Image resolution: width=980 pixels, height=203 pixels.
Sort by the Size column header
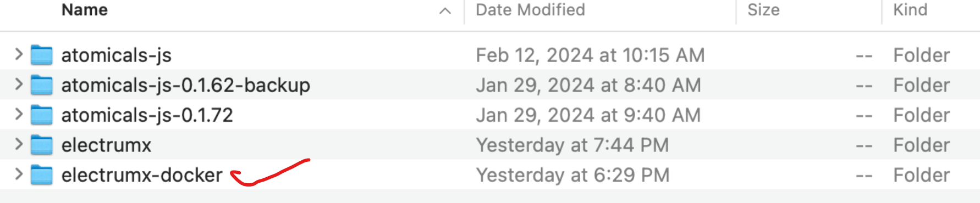point(763,10)
